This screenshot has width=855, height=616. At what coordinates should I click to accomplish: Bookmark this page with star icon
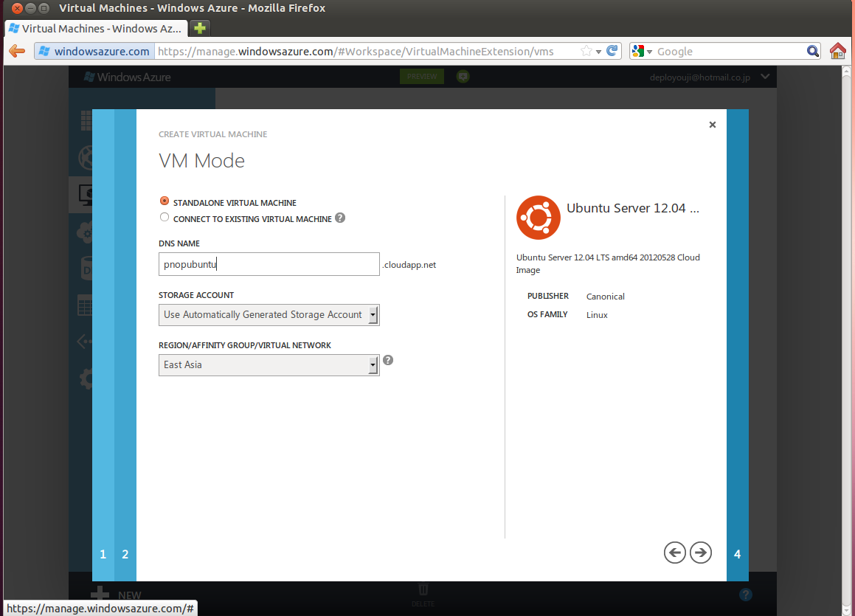(586, 51)
